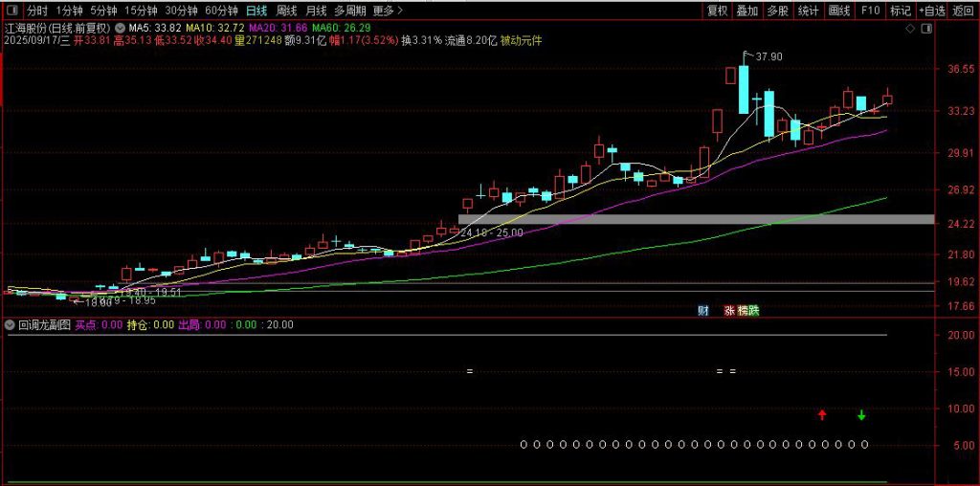Select the 周线 weekly chart tab

coord(286,11)
